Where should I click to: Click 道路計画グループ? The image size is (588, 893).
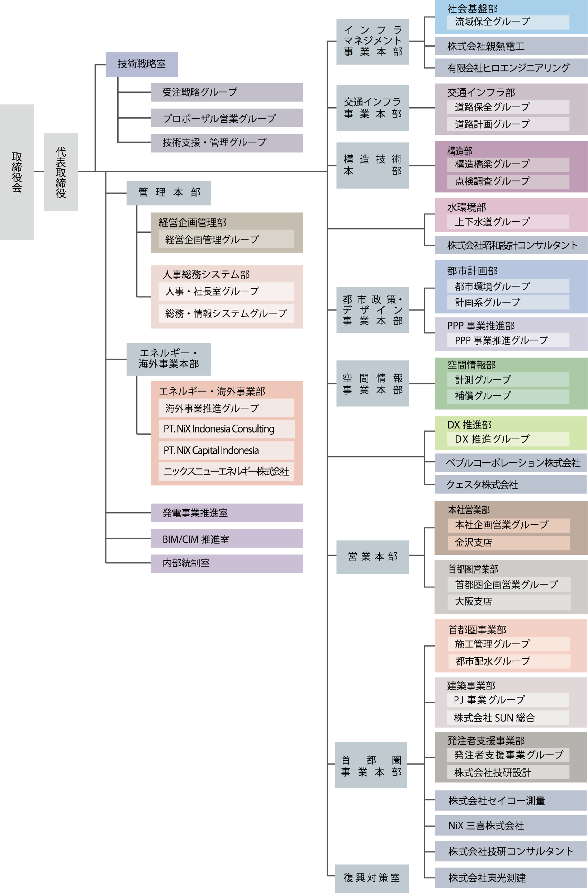[x=508, y=124]
